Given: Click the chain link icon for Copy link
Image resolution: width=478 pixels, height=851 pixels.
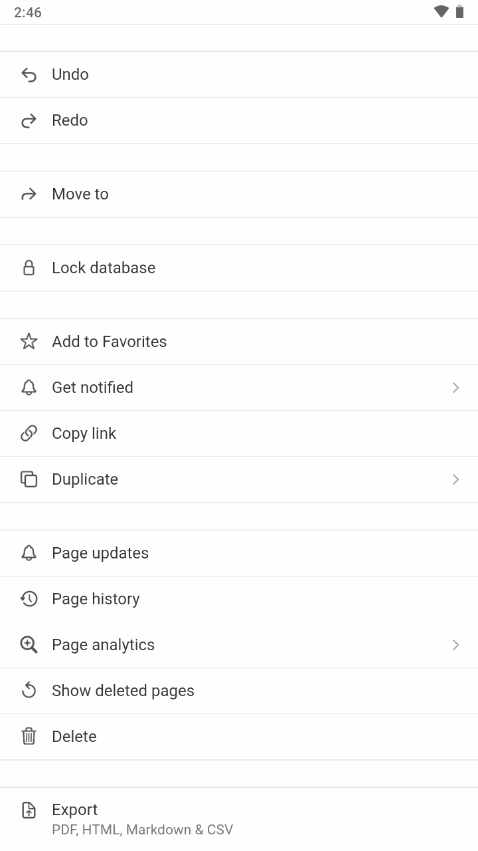Looking at the screenshot, I should click(x=29, y=433).
